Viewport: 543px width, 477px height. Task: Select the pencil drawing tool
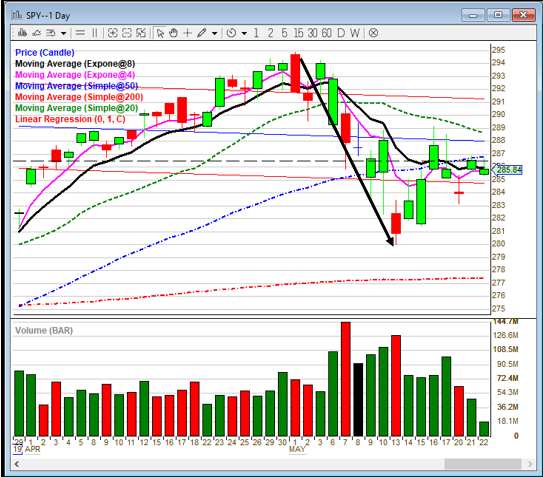(202, 33)
